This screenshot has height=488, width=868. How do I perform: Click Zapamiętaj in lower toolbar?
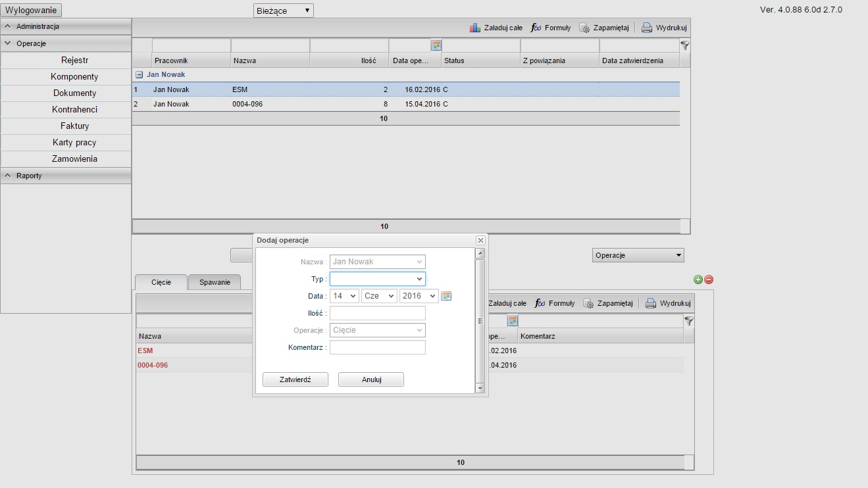point(608,303)
